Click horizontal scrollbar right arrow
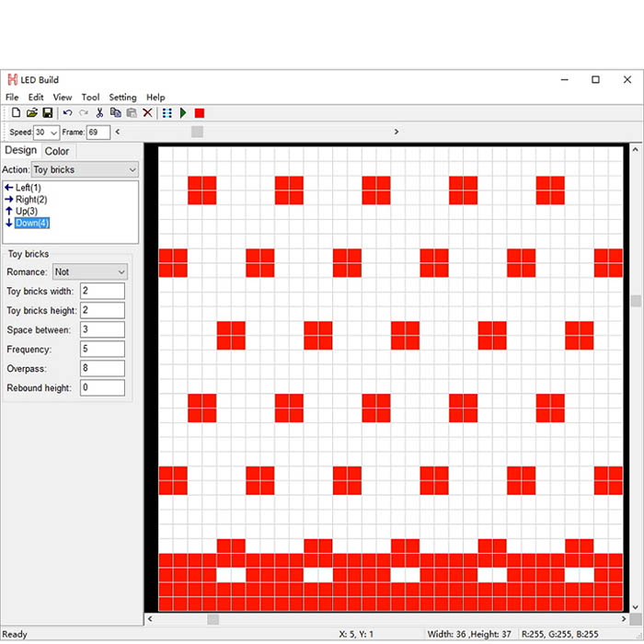Image resolution: width=644 pixels, height=644 pixels. point(624,619)
